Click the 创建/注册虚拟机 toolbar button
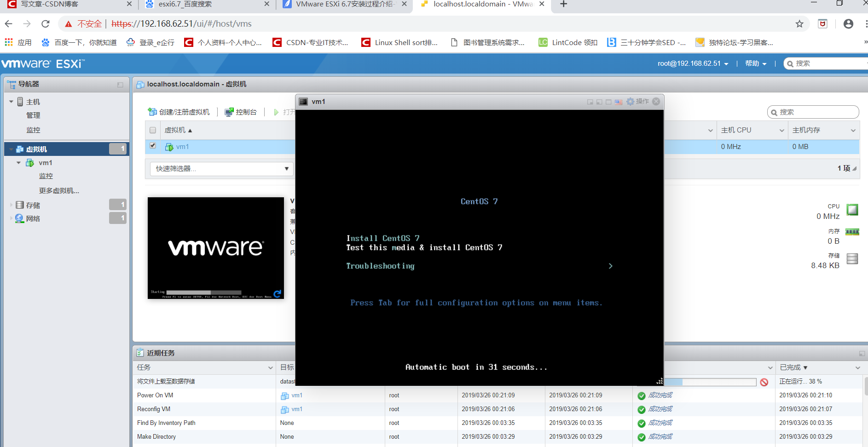The width and height of the screenshot is (868, 447). pyautogui.click(x=179, y=112)
